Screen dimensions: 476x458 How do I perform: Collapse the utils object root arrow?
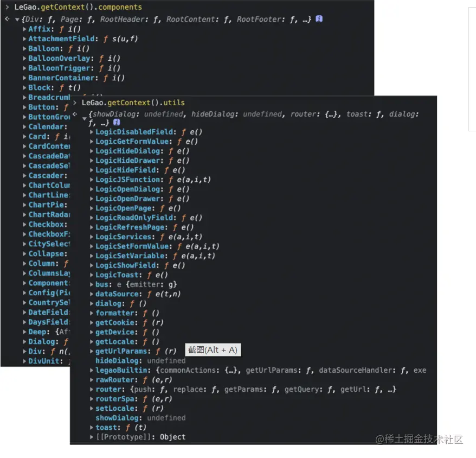pyautogui.click(x=85, y=119)
